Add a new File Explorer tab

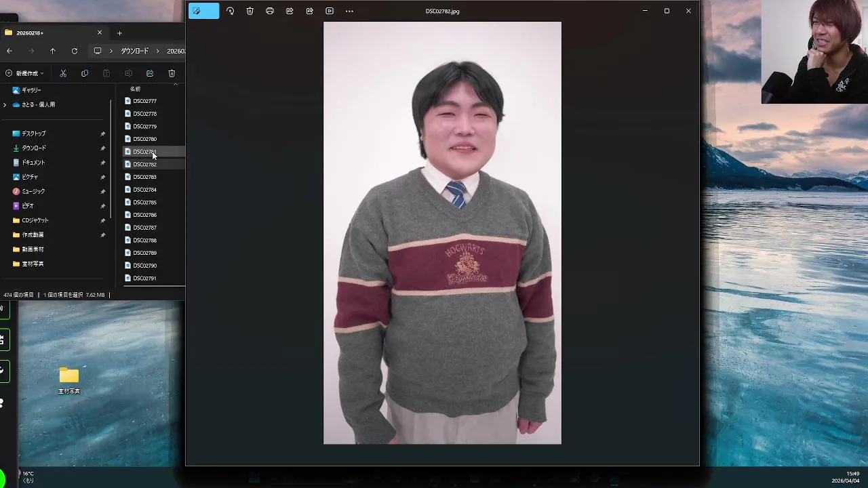pyautogui.click(x=119, y=33)
